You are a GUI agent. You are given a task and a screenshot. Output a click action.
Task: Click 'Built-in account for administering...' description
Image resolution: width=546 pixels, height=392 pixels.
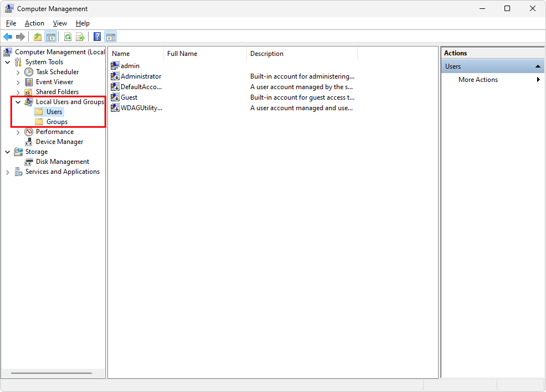click(x=302, y=76)
